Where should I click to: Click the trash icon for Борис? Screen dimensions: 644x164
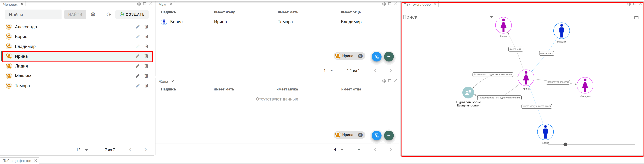146,37
